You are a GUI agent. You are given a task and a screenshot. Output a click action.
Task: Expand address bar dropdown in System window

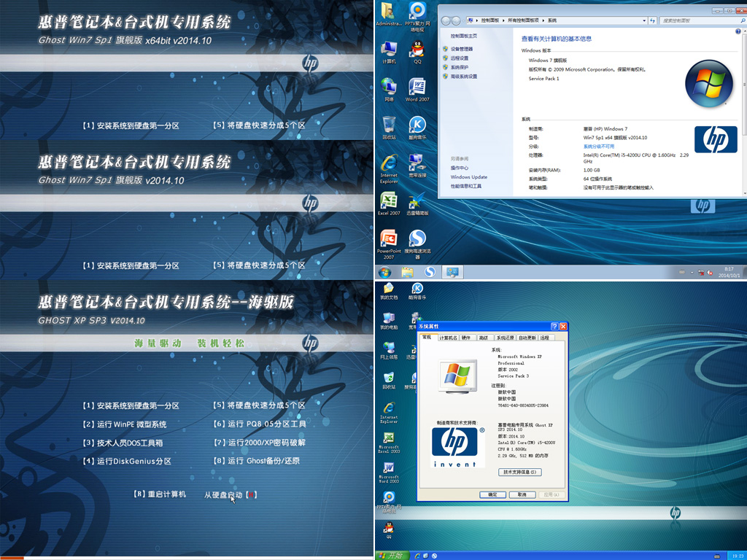[644, 20]
